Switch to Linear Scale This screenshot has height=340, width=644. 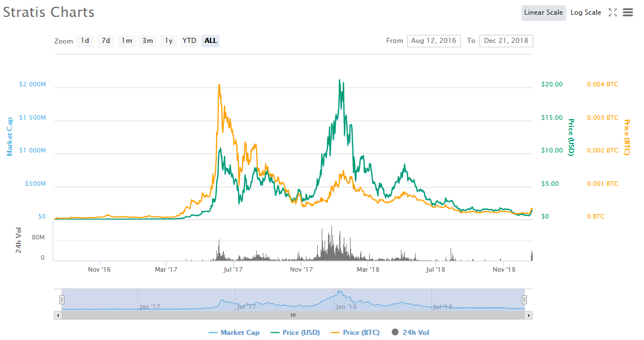coord(543,13)
